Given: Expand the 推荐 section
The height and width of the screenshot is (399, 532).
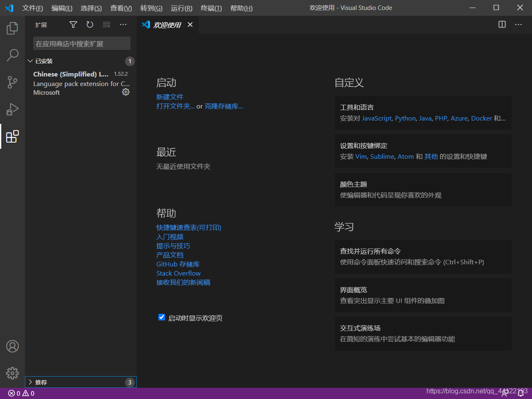Looking at the screenshot, I should tap(81, 382).
